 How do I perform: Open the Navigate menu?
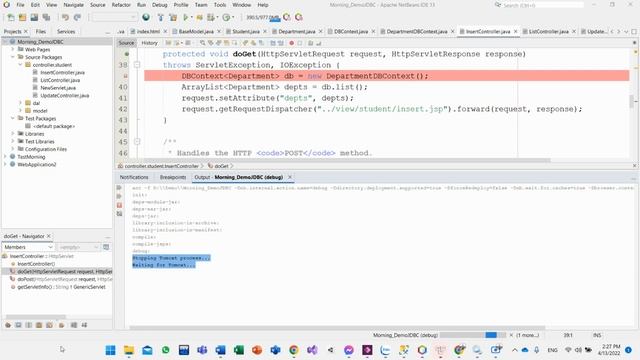(x=73, y=5)
